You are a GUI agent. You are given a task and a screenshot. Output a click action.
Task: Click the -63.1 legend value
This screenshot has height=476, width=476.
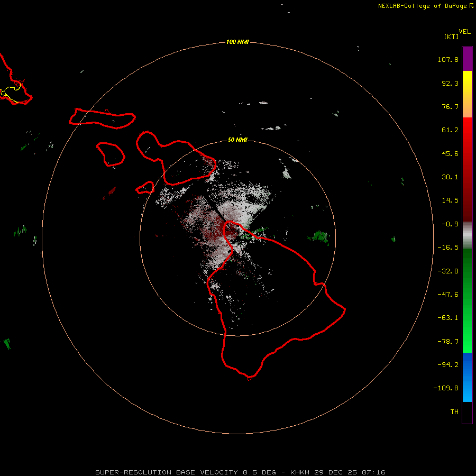448,318
